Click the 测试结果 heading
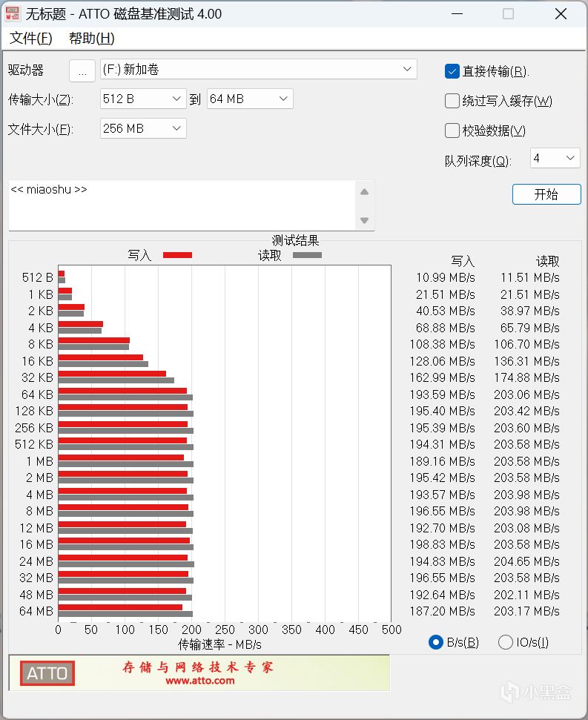 [295, 240]
